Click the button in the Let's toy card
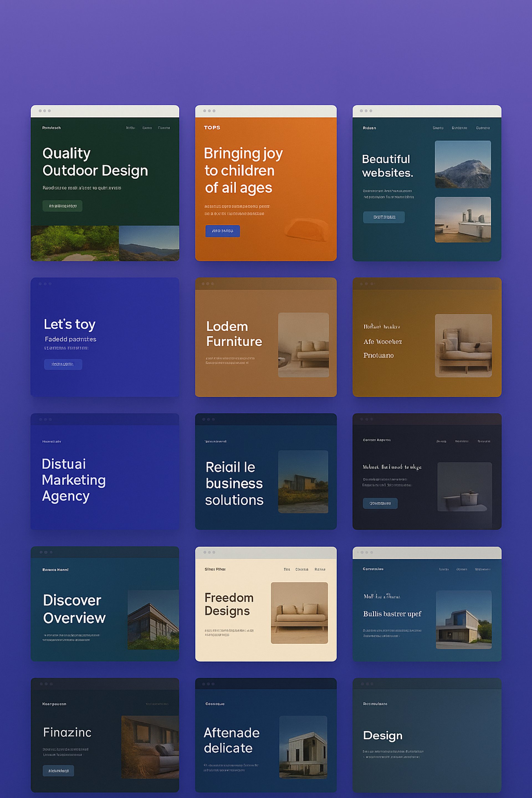 point(63,364)
